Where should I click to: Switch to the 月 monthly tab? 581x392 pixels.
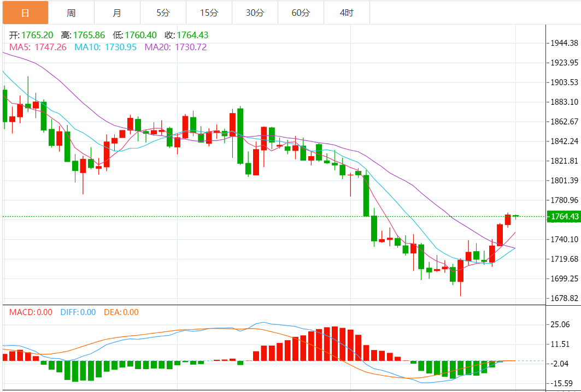117,13
